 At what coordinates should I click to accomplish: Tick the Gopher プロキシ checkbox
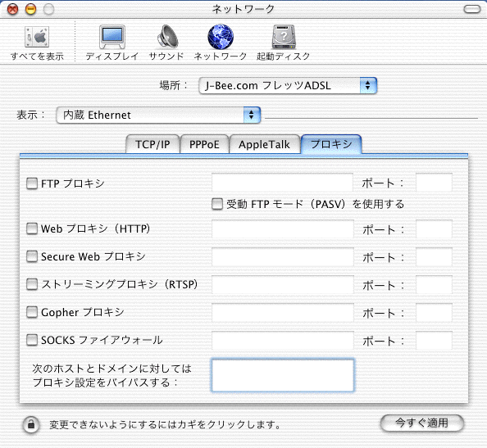tap(32, 312)
